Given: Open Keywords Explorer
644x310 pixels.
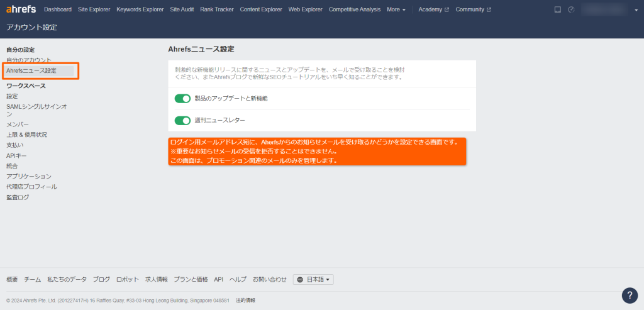Looking at the screenshot, I should coord(140,9).
